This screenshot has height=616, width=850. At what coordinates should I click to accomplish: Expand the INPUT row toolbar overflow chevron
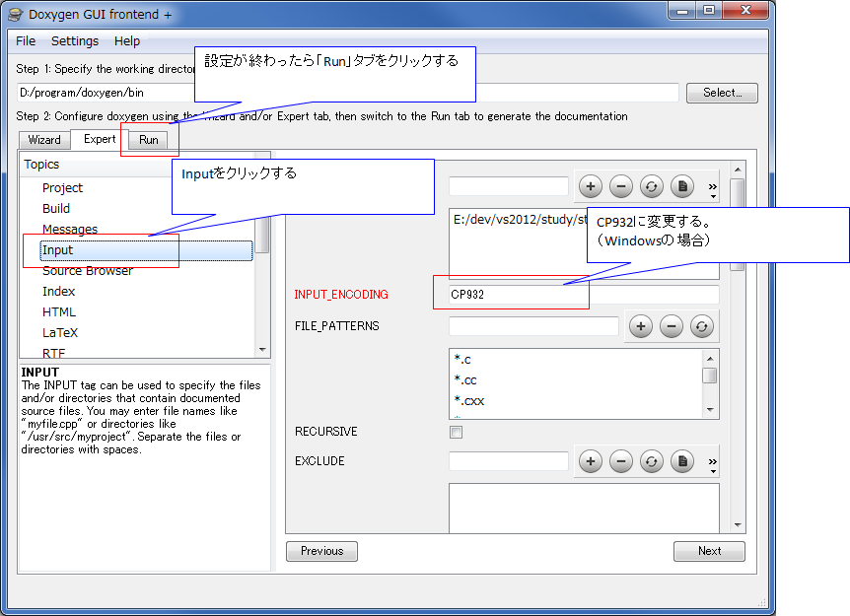712,189
